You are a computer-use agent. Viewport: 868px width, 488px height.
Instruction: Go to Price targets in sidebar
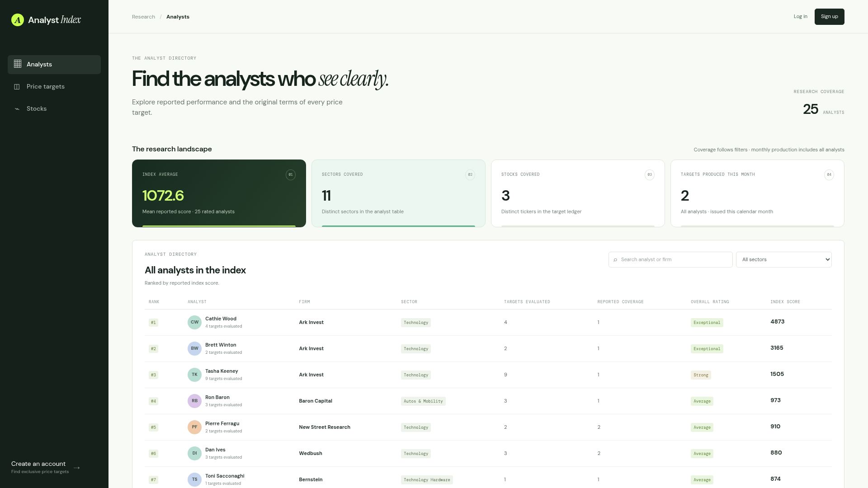pyautogui.click(x=54, y=87)
